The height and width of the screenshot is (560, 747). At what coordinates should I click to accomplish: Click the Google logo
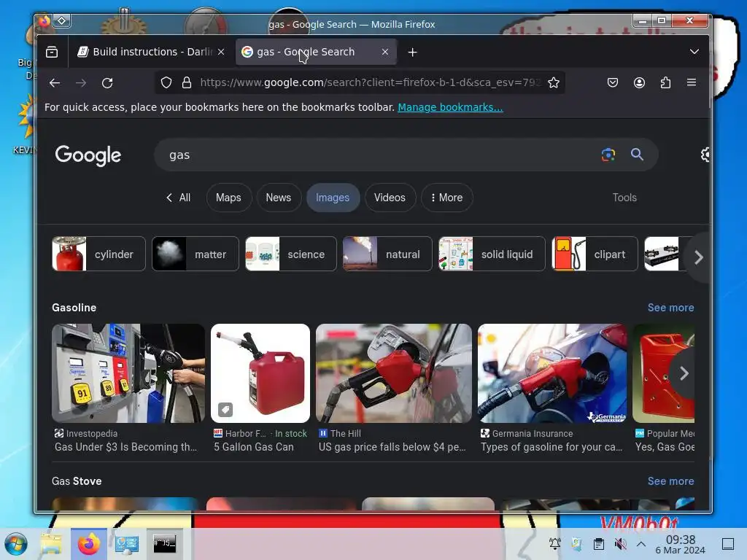(88, 155)
